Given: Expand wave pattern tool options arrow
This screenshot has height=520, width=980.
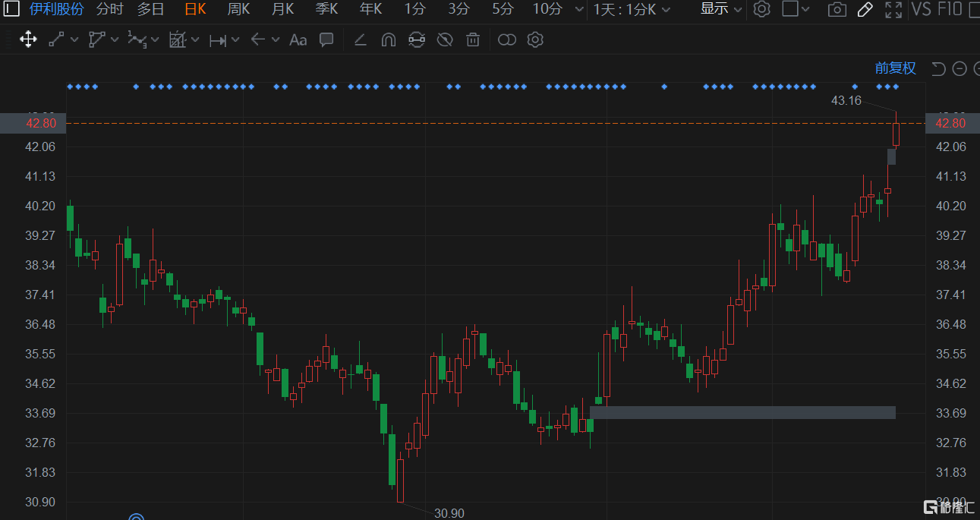Looking at the screenshot, I should click(x=155, y=39).
